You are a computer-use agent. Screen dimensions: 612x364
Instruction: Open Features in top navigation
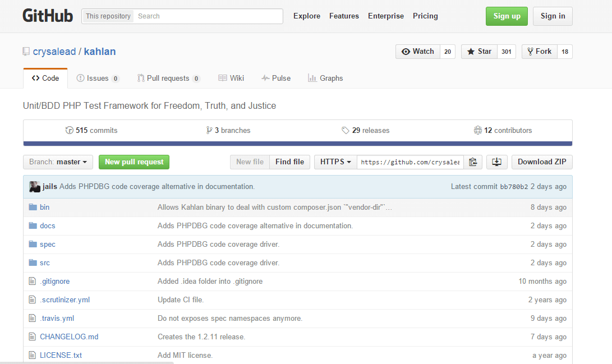344,16
